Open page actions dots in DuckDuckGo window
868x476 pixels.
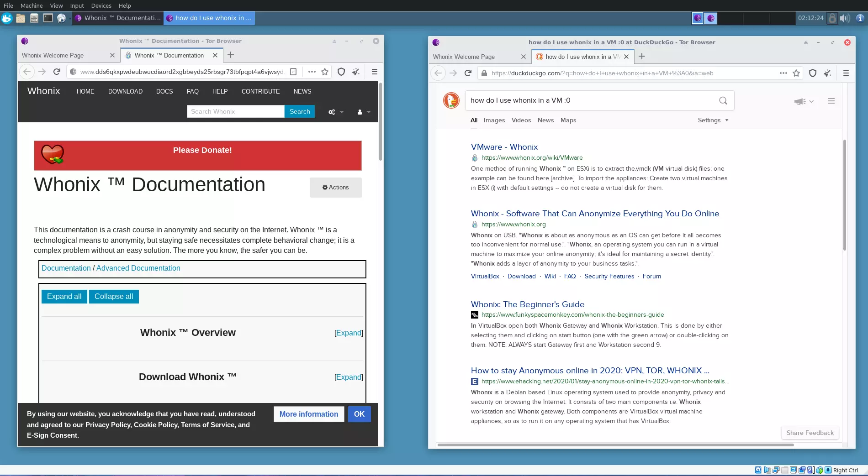(783, 73)
